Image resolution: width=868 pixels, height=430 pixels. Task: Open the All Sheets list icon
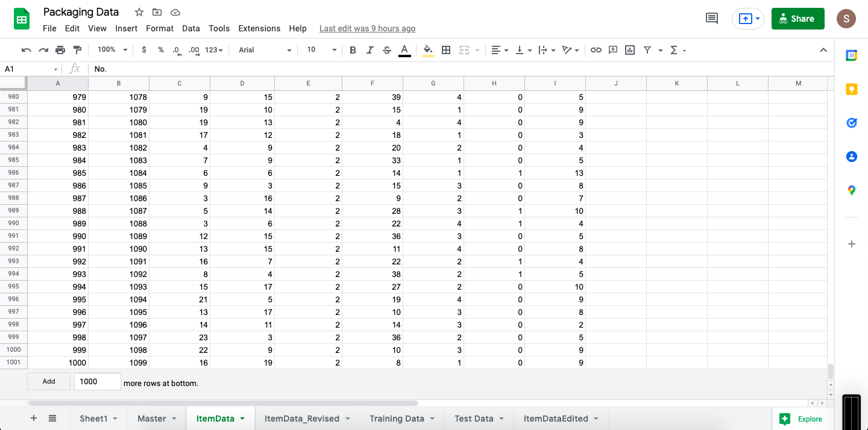(52, 419)
